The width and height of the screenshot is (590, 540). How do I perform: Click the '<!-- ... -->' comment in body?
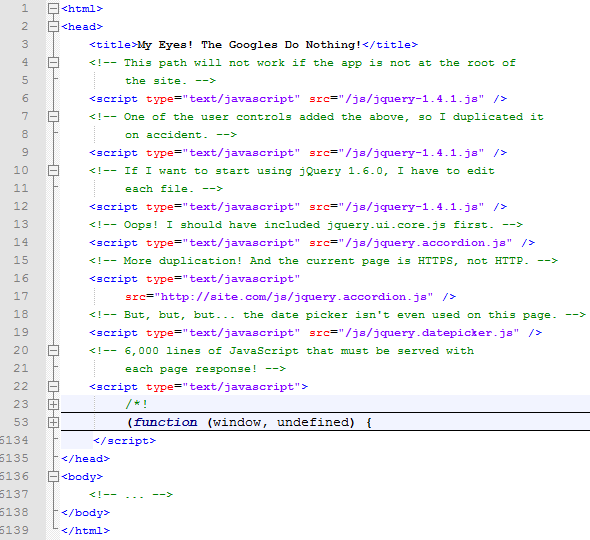(131, 495)
